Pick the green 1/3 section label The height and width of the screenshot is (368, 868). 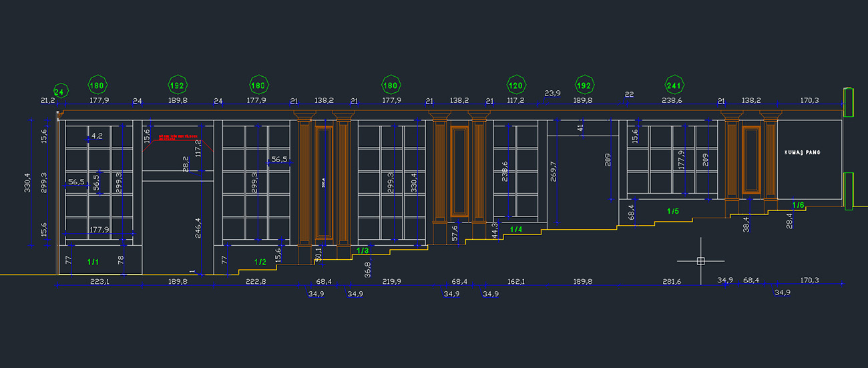coord(362,250)
